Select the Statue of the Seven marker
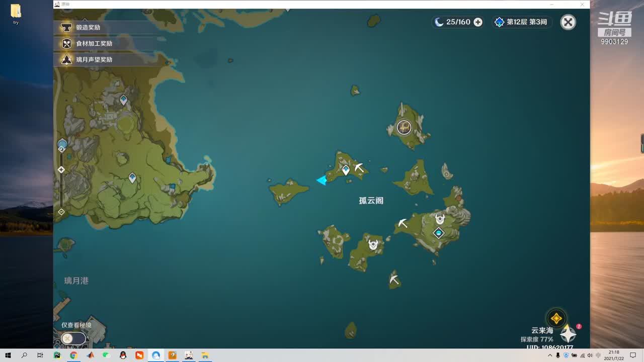 [439, 233]
